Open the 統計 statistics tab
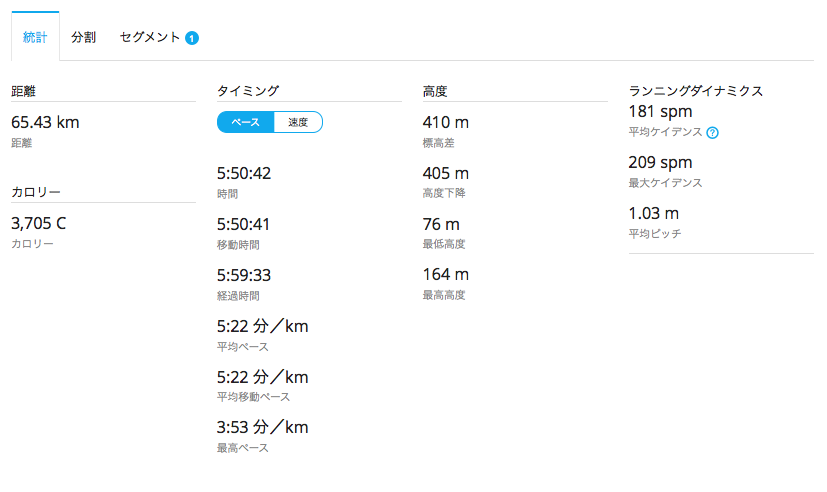This screenshot has width=827, height=492. click(35, 37)
